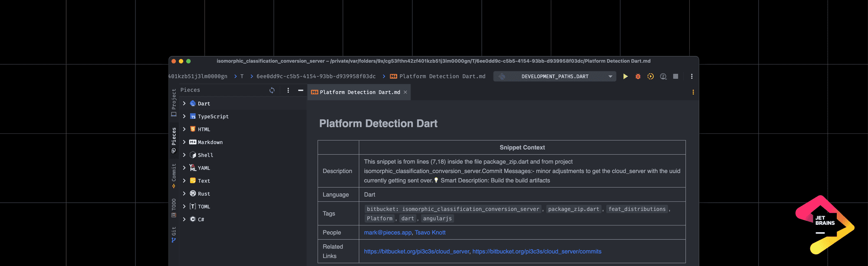This screenshot has width=868, height=266.
Task: Click the Dart language icon
Action: (x=193, y=103)
